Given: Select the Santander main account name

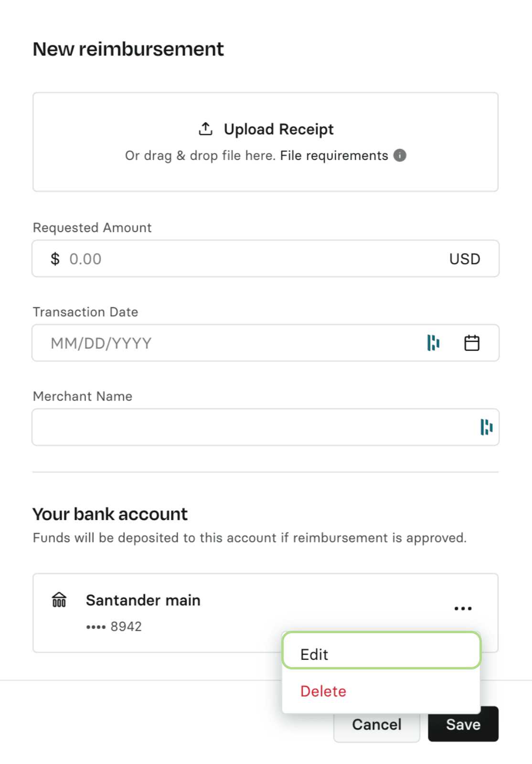Looking at the screenshot, I should (143, 600).
